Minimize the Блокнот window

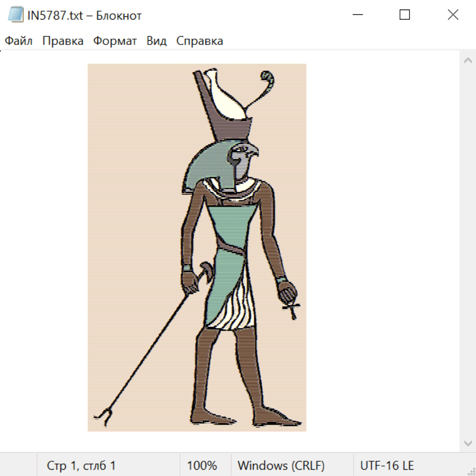pos(357,15)
